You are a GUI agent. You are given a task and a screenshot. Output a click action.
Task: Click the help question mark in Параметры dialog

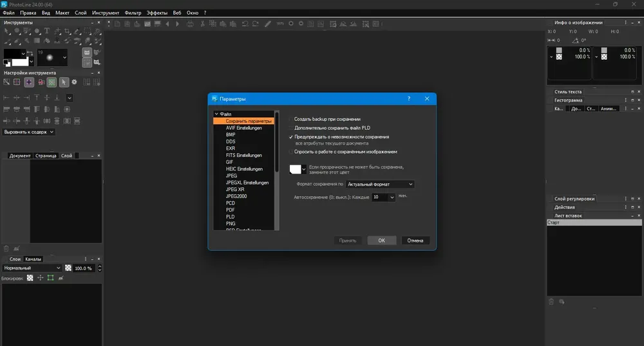(x=409, y=99)
